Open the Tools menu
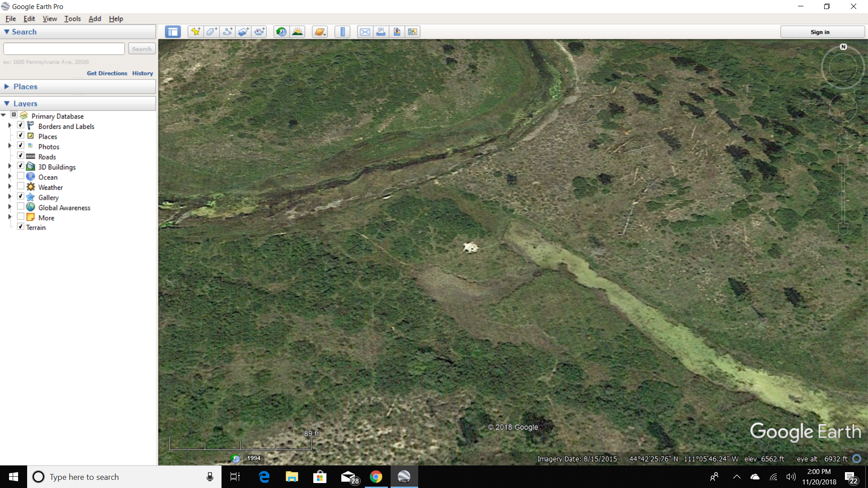Viewport: 868px width, 488px height. click(x=72, y=19)
